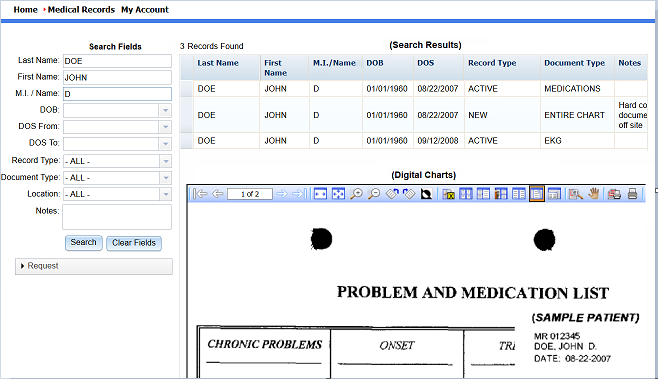Open the My Account menu

pyautogui.click(x=145, y=10)
